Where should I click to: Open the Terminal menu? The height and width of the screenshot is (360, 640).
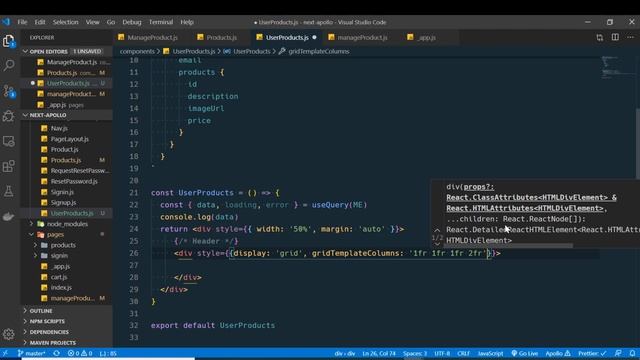coord(160,22)
